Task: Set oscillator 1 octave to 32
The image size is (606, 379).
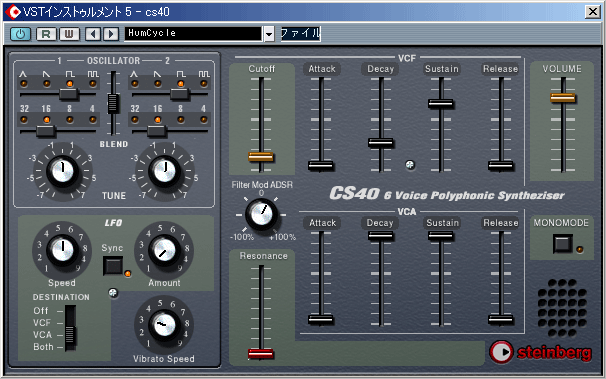Action: (24, 120)
